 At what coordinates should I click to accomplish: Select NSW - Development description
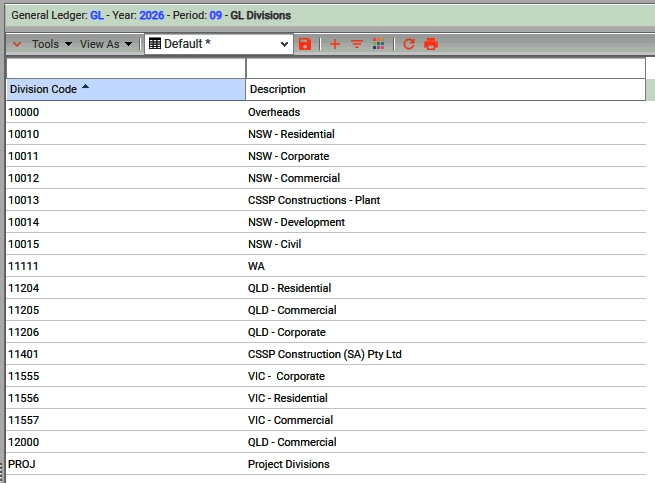[x=297, y=222]
